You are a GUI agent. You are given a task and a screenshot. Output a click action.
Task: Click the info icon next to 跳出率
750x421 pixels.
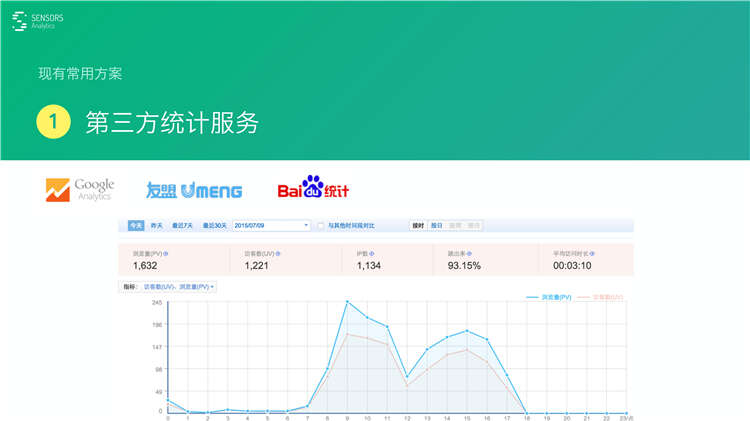(470, 254)
